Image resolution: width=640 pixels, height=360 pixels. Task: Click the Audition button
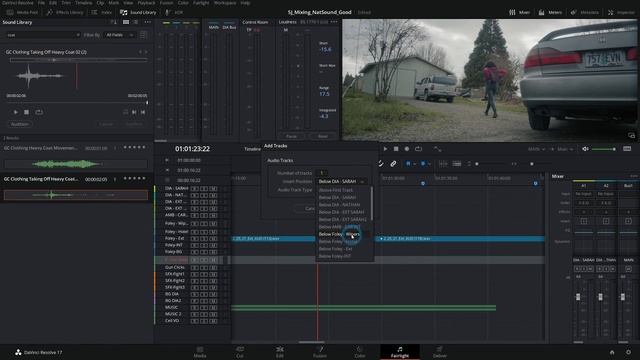pyautogui.click(x=20, y=124)
